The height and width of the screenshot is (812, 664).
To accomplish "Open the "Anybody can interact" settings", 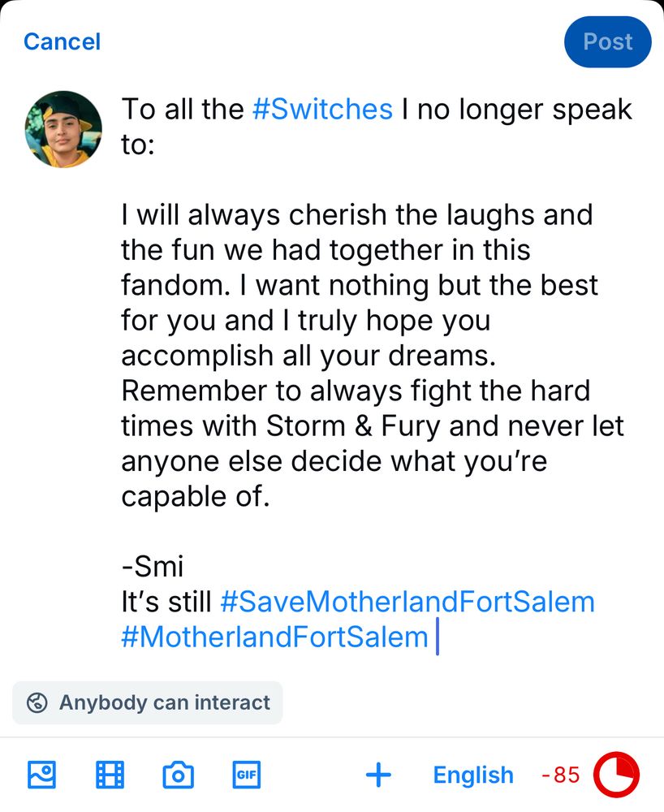I will pyautogui.click(x=148, y=702).
